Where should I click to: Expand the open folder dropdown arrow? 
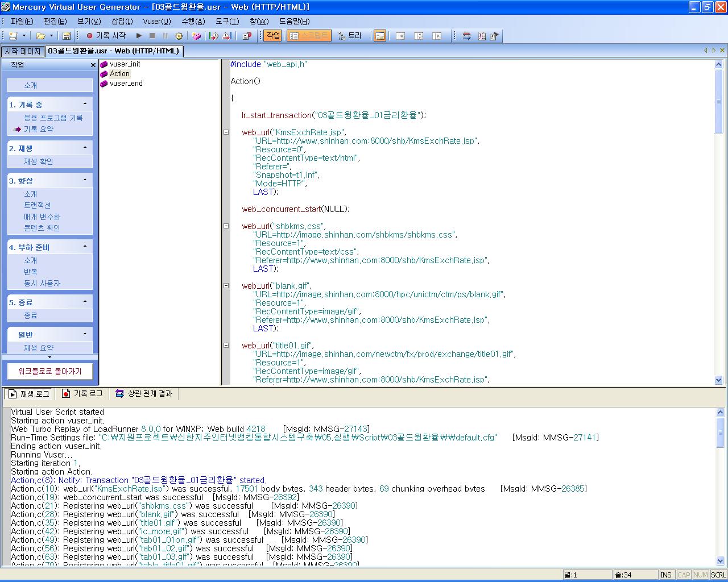[x=51, y=36]
